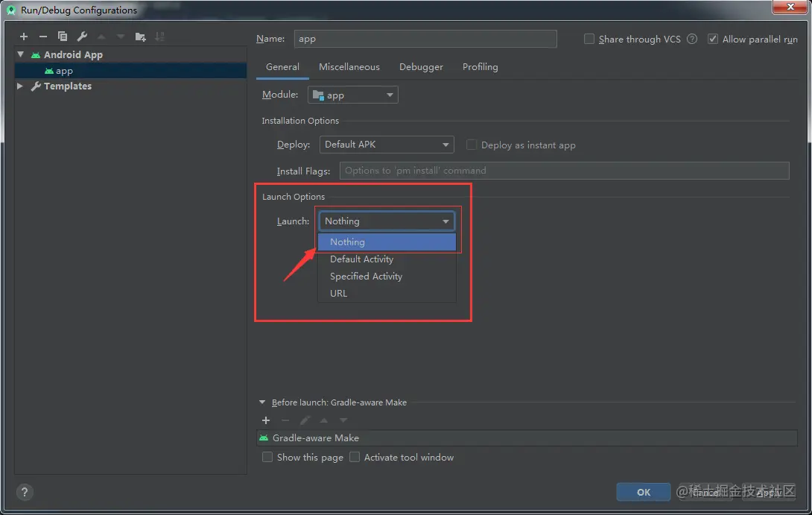
Task: Choose Specified Activity launch option
Action: tap(387, 277)
